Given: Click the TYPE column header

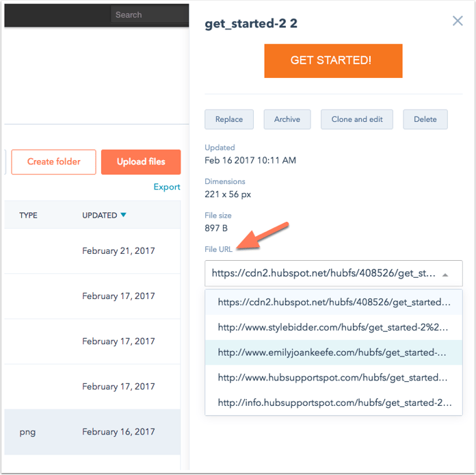Looking at the screenshot, I should click(x=28, y=215).
